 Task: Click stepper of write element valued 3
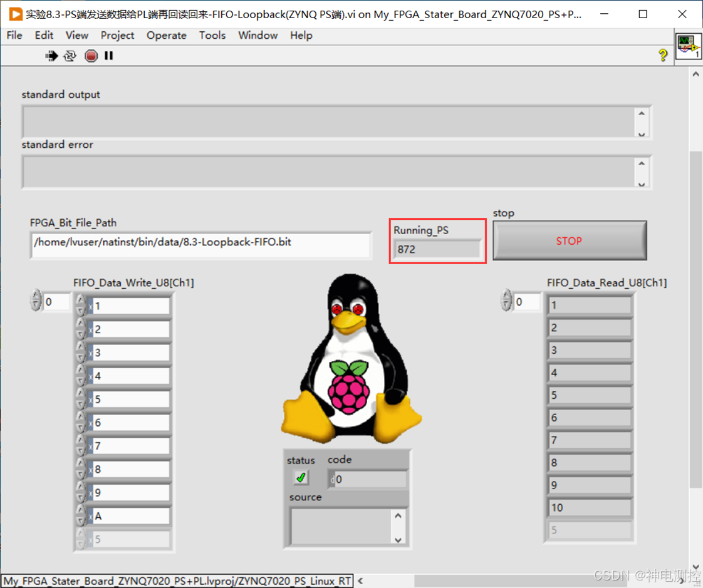coord(80,353)
